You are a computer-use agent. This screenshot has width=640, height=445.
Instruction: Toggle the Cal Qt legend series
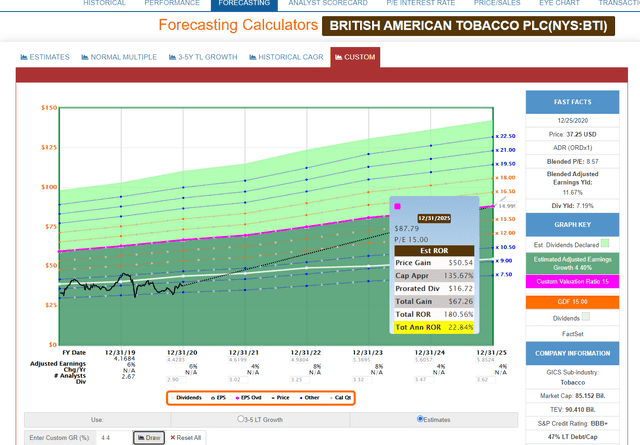click(341, 398)
